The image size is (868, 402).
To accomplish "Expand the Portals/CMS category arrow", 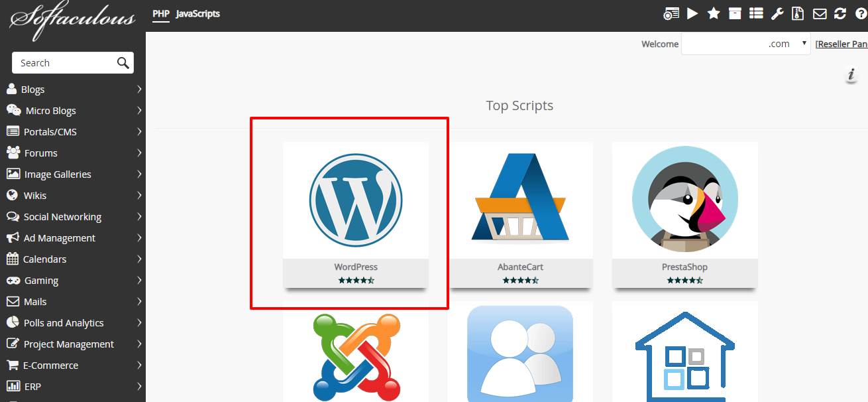I will pos(139,131).
